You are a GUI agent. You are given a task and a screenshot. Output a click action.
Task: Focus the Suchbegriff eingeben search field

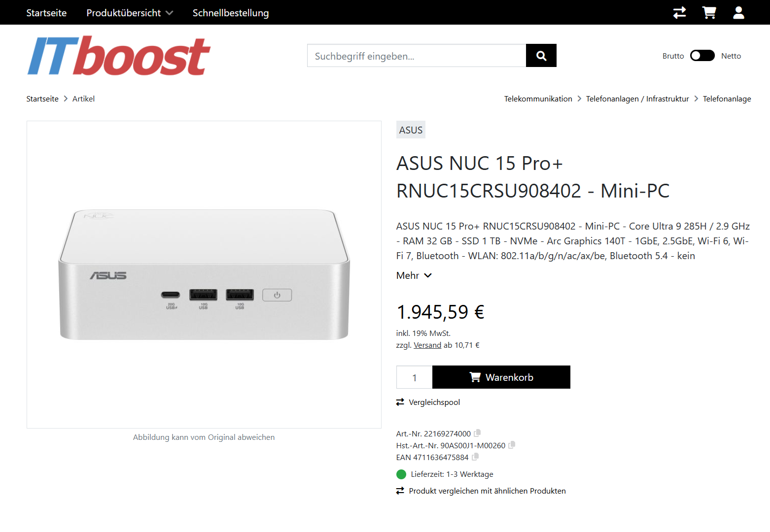(x=417, y=56)
